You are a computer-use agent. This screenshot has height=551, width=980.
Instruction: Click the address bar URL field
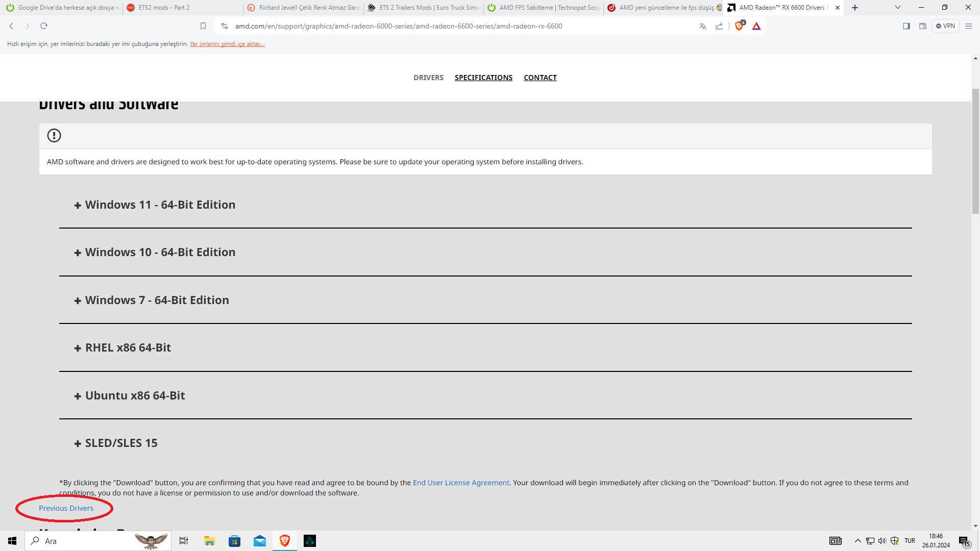tap(398, 26)
